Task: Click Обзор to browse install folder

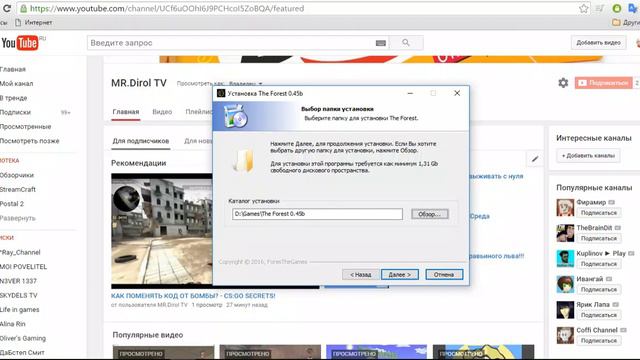Action: click(x=429, y=214)
